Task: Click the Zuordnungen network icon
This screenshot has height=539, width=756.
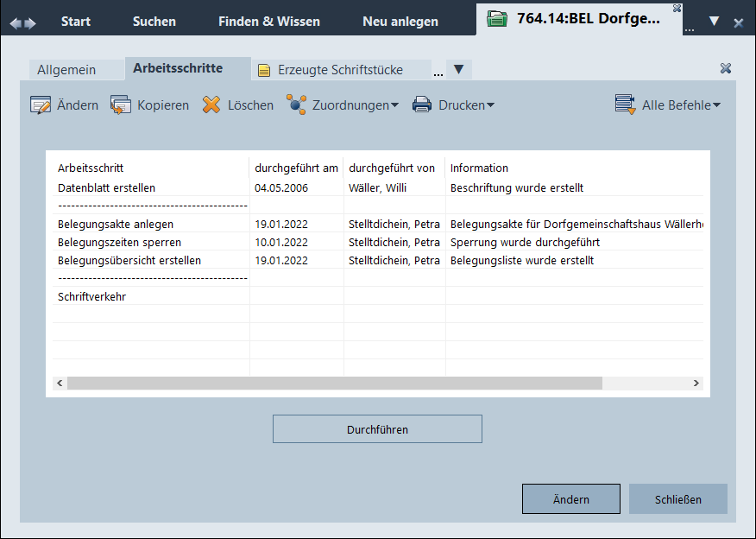Action: [x=297, y=105]
